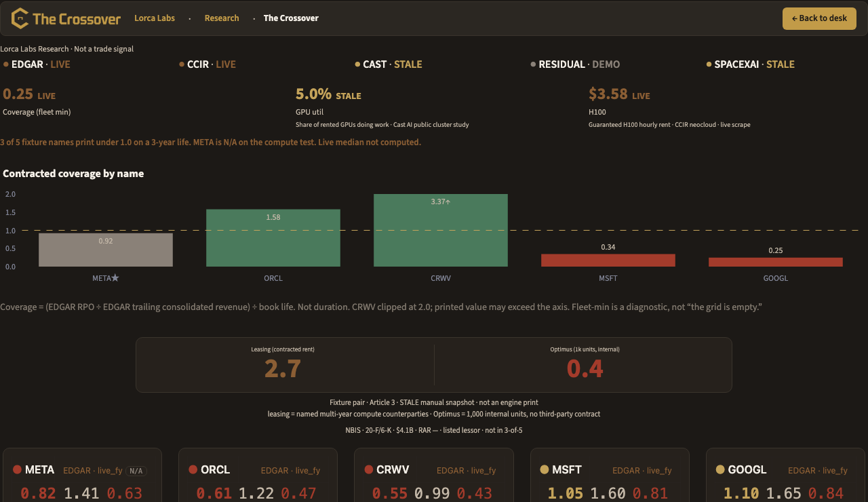Screen dimensions: 868x502
Task: Click the $3.58 LIVE H100 rent figure
Action: pos(619,94)
